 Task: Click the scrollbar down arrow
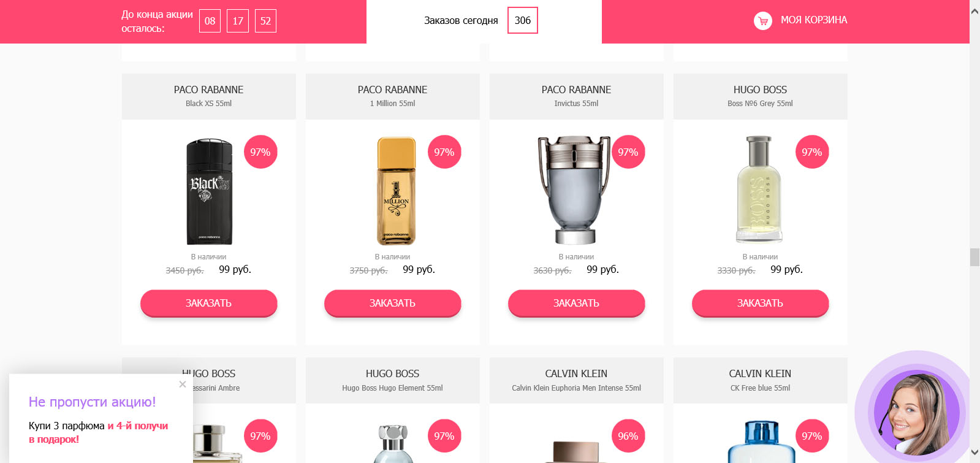click(974, 453)
